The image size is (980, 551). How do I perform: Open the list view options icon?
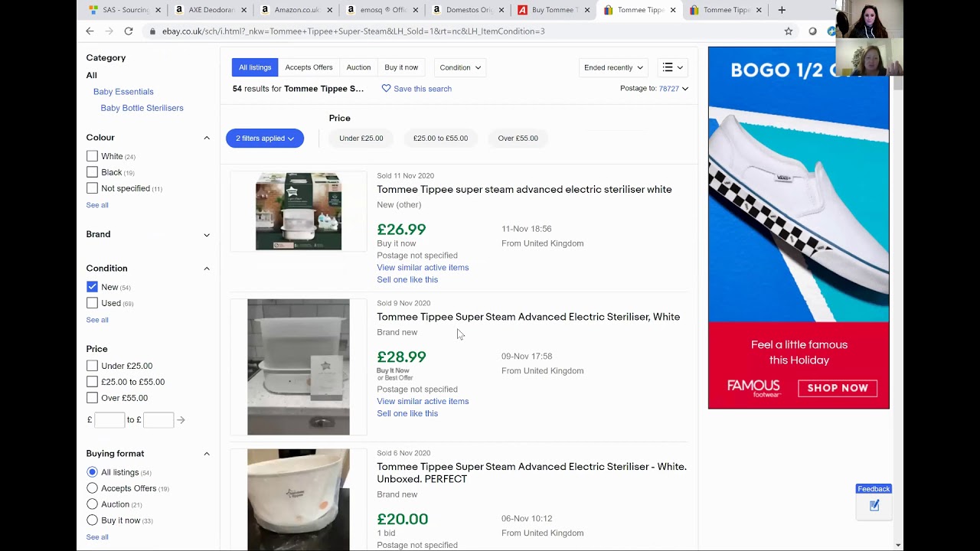coord(672,67)
